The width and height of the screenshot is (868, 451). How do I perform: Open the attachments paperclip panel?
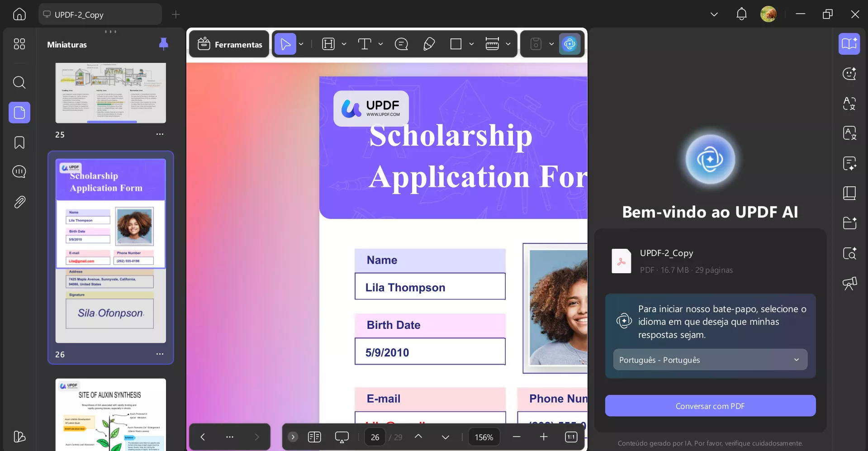pos(19,202)
